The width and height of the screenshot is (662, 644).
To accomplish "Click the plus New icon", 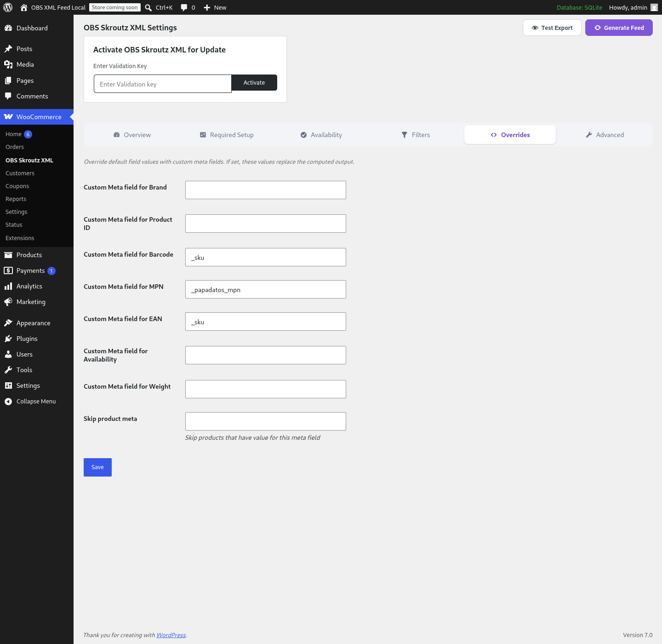I will (x=207, y=7).
